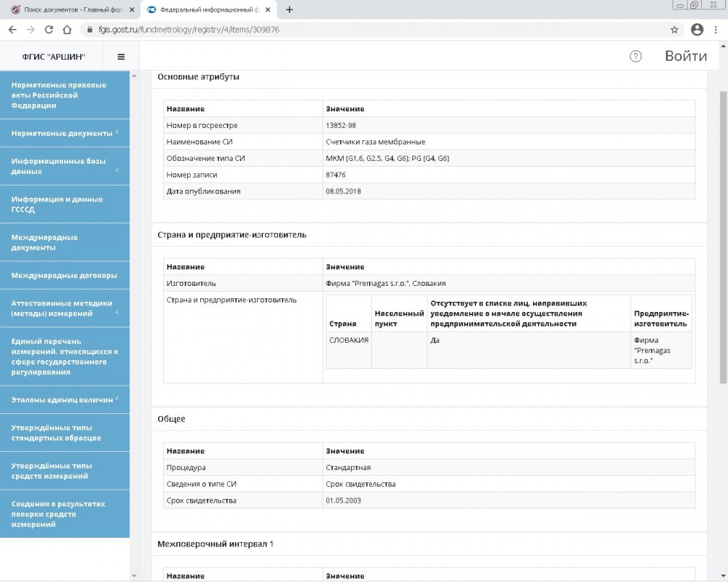Click the Войти login link
The width and height of the screenshot is (728, 582).
tap(685, 57)
